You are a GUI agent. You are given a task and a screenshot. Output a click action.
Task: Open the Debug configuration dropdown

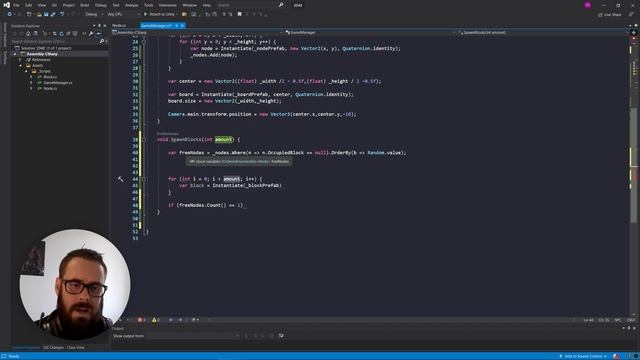pos(93,14)
